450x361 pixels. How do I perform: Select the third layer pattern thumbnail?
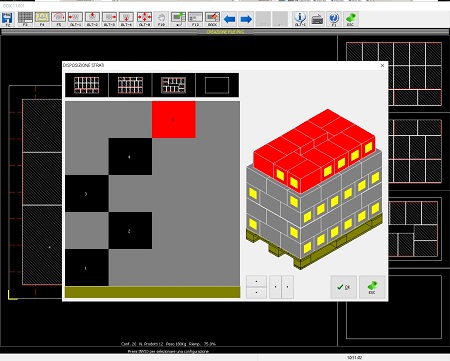tap(174, 85)
